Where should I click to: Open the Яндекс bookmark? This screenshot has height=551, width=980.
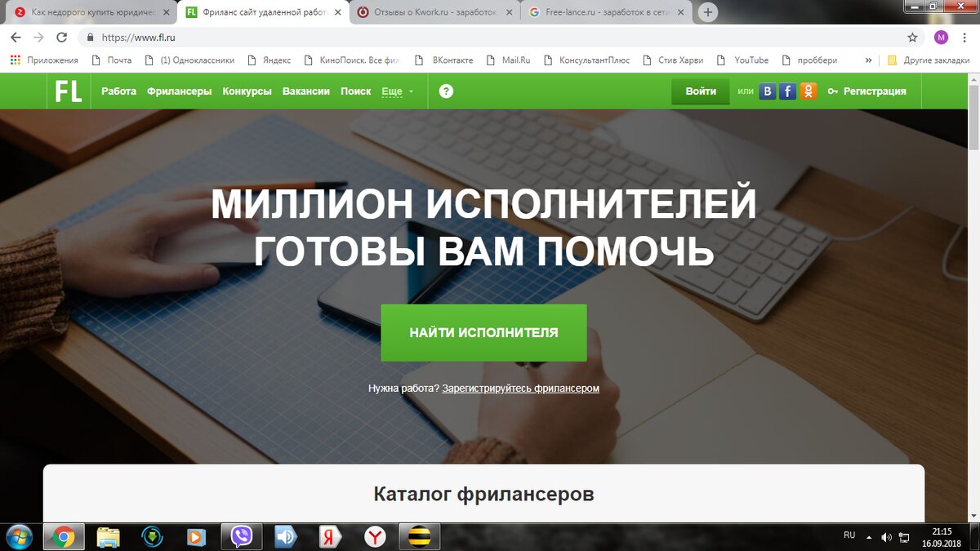click(x=268, y=60)
